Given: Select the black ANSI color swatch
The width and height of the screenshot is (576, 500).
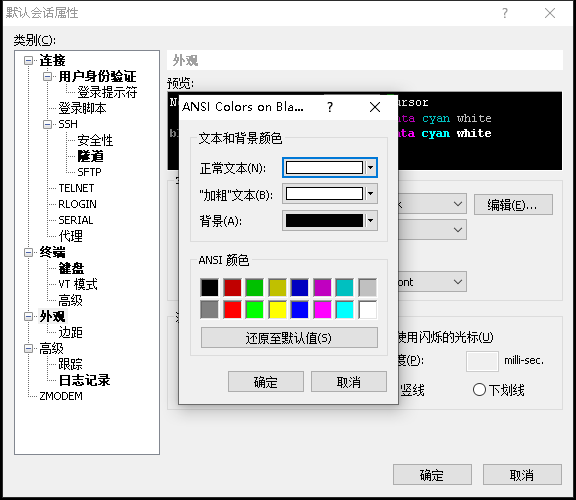Looking at the screenshot, I should [x=210, y=287].
